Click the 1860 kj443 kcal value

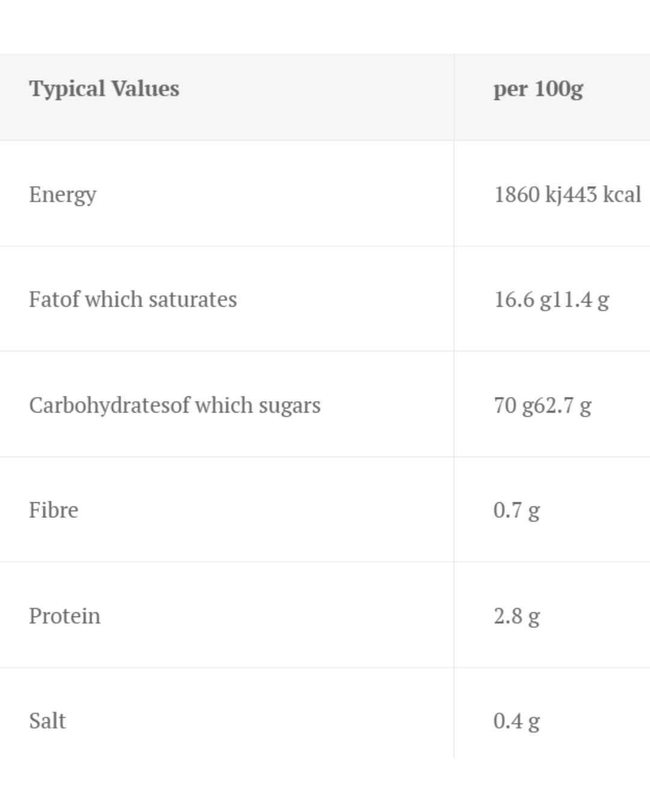click(567, 194)
